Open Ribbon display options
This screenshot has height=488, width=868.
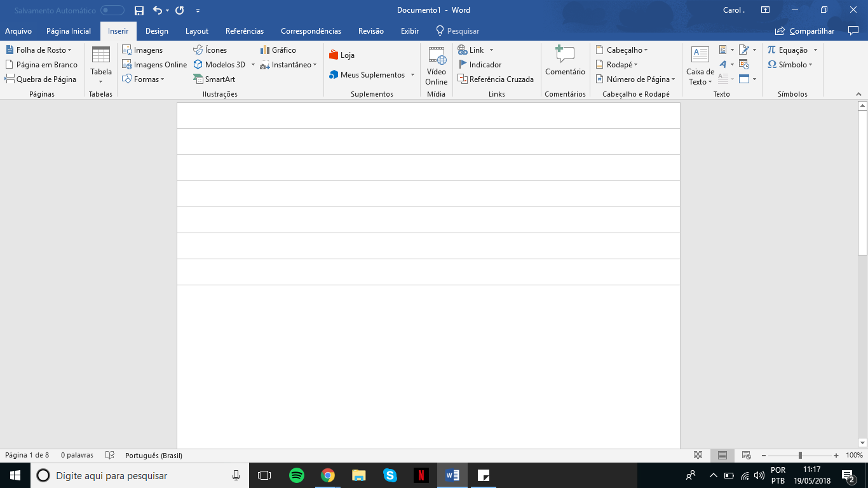(x=766, y=10)
